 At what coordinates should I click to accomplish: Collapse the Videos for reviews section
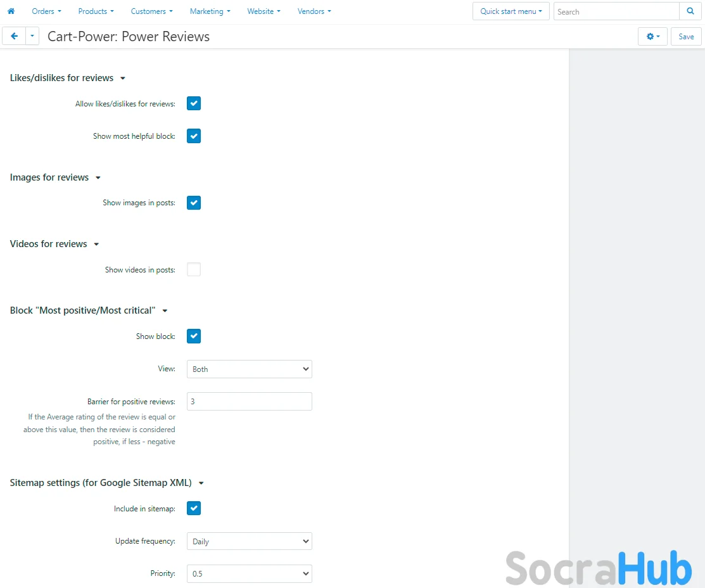click(x=54, y=244)
